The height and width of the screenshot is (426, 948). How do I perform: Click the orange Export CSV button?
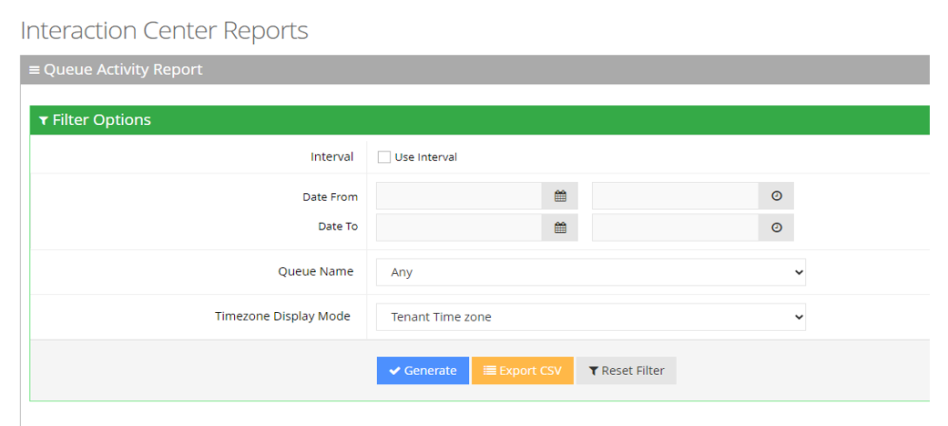pyautogui.click(x=522, y=371)
